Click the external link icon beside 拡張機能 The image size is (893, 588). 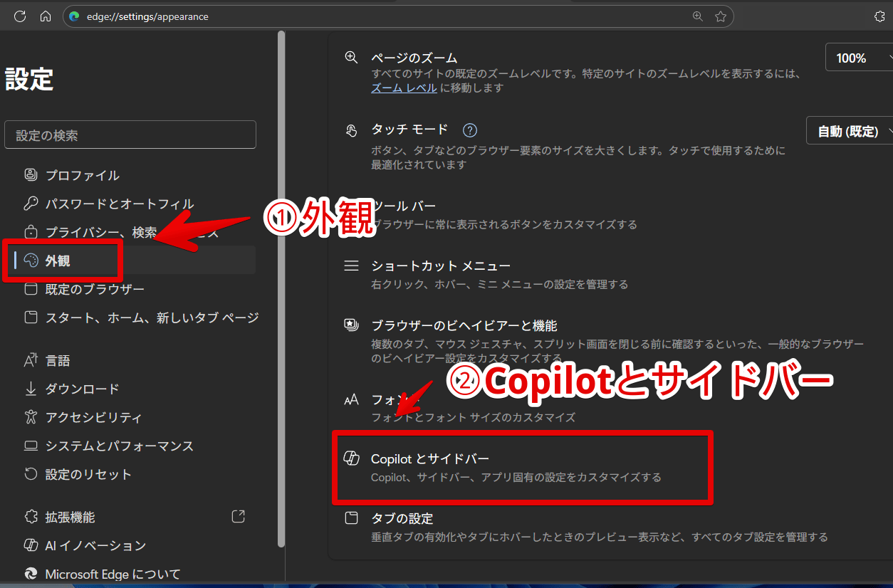239,515
